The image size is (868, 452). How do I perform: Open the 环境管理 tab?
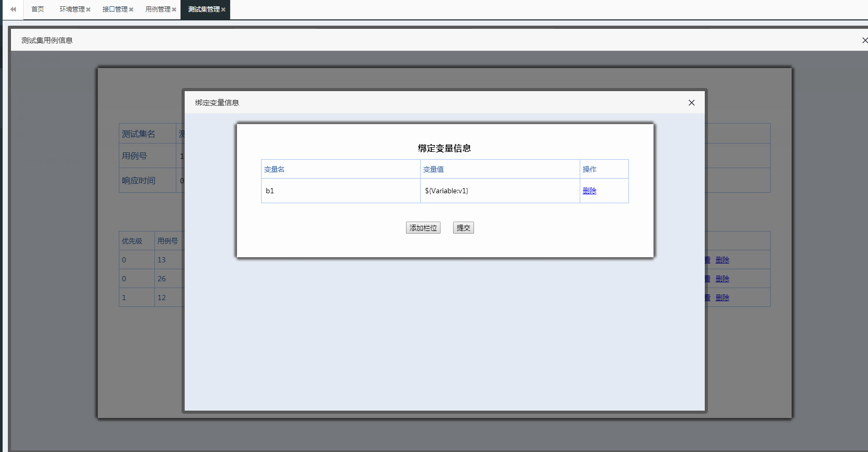pos(72,9)
